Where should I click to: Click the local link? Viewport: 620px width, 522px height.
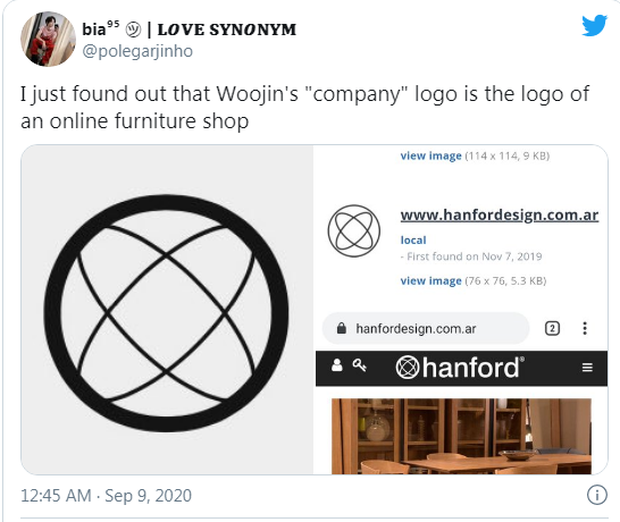(413, 240)
